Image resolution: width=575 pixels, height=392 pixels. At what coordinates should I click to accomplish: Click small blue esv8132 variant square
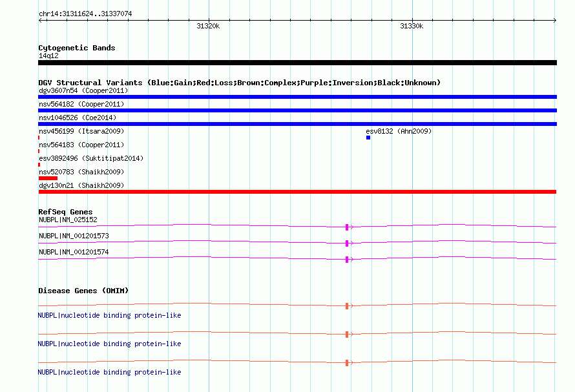pyautogui.click(x=368, y=138)
